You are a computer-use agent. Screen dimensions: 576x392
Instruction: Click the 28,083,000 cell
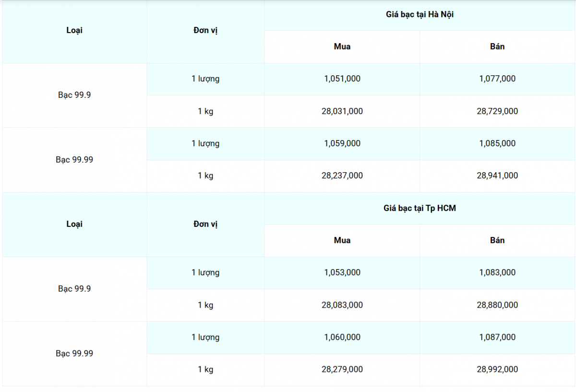pyautogui.click(x=342, y=305)
